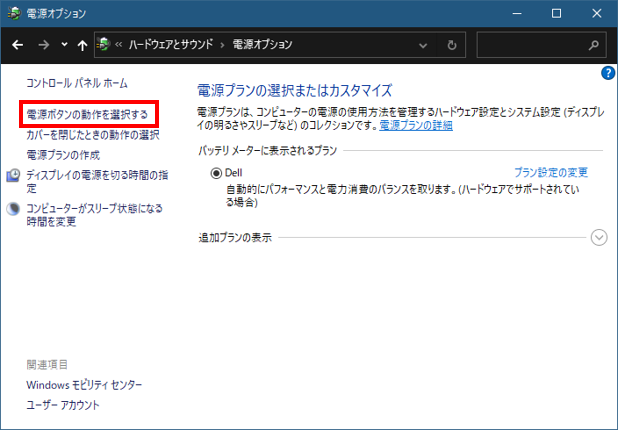Click the display timer icon in sidebar

(x=13, y=175)
